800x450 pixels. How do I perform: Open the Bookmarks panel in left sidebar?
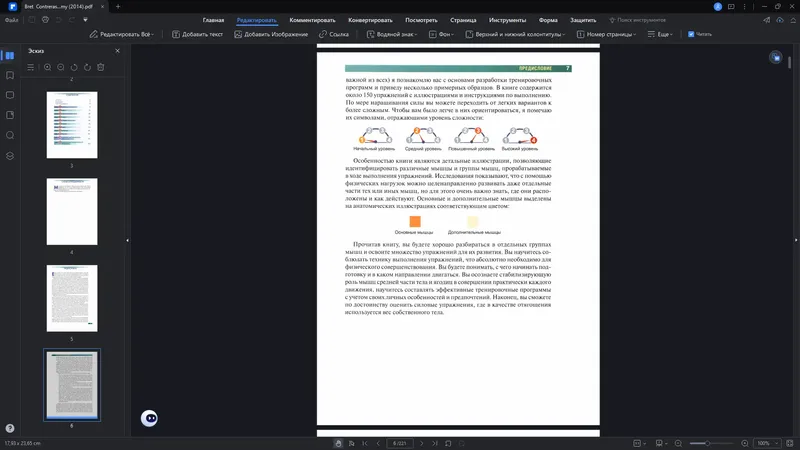pyautogui.click(x=10, y=76)
